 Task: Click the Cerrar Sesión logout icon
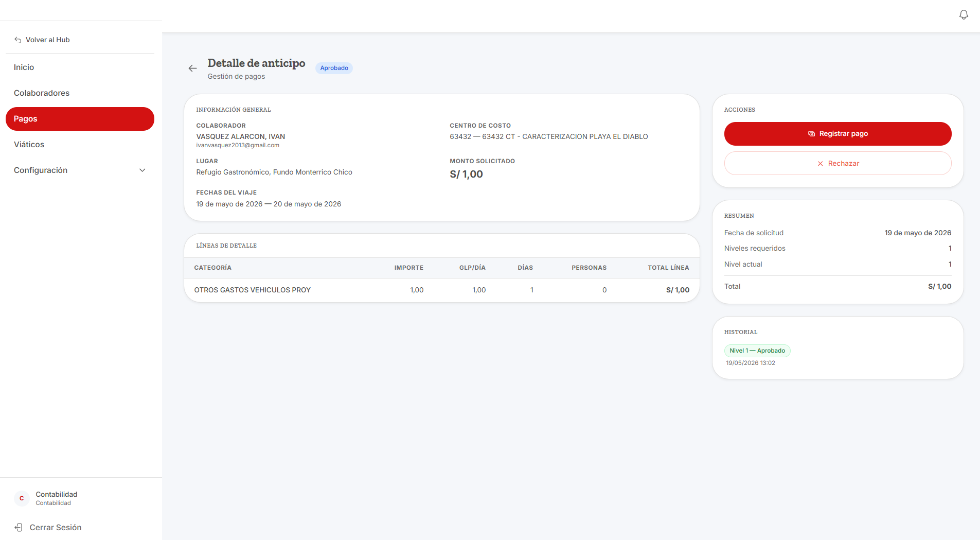coord(19,527)
